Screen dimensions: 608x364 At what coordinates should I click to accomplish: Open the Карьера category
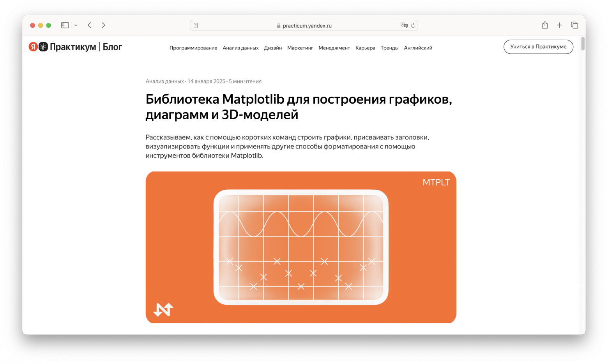(x=365, y=48)
